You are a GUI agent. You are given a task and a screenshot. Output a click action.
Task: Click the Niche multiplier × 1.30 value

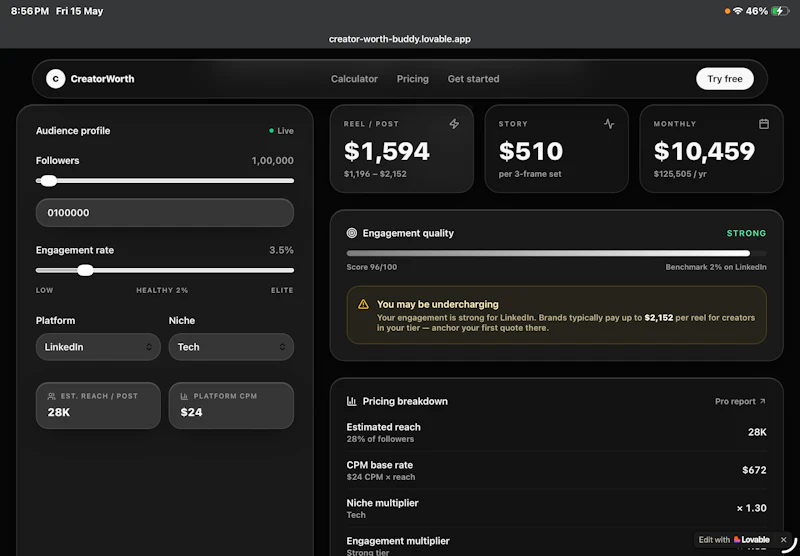coord(751,508)
